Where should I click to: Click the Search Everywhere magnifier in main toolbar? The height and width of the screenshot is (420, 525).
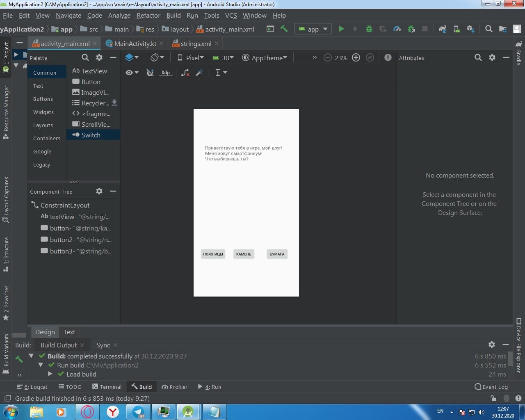point(488,29)
